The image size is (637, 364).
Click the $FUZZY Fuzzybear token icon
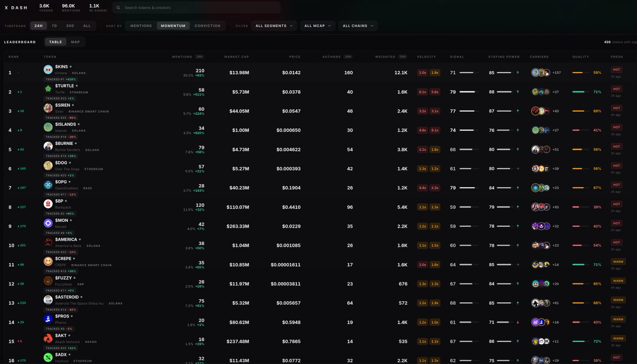click(48, 281)
